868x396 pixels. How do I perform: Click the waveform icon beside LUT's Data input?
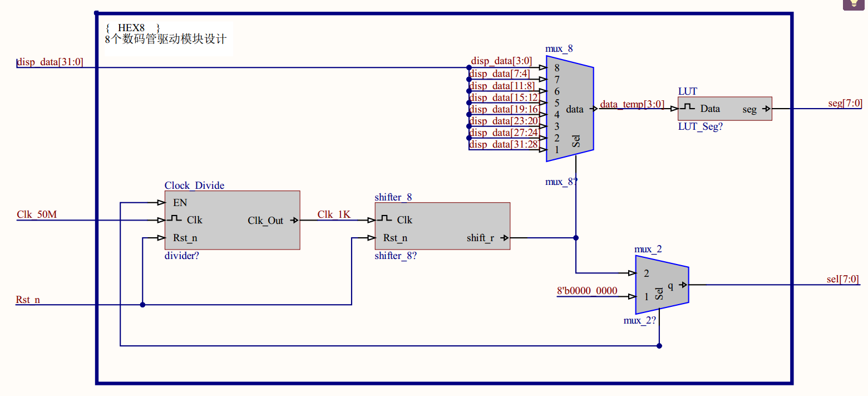[689, 108]
